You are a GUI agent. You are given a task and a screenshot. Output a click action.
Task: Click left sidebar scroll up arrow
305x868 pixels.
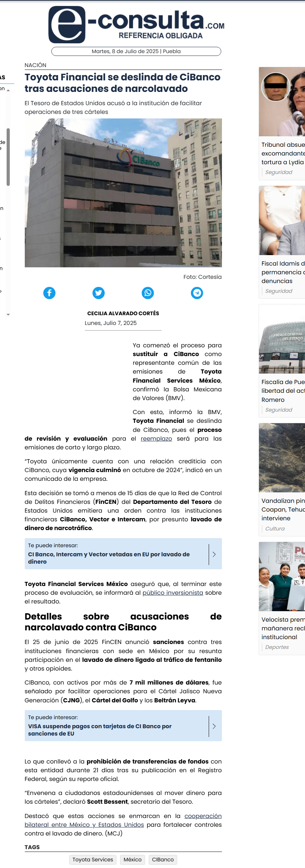tap(8, 90)
